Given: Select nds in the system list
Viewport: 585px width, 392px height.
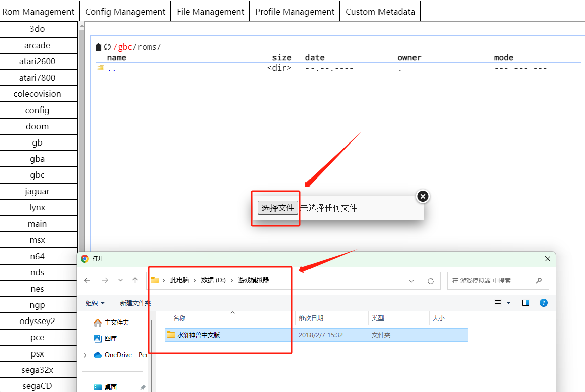Looking at the screenshot, I should [38, 272].
